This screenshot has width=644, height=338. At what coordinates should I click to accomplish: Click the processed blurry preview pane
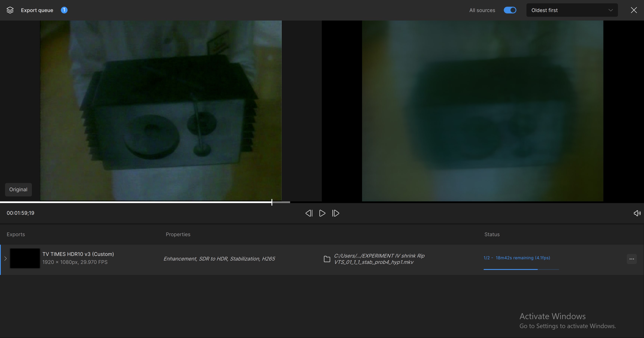pos(482,110)
